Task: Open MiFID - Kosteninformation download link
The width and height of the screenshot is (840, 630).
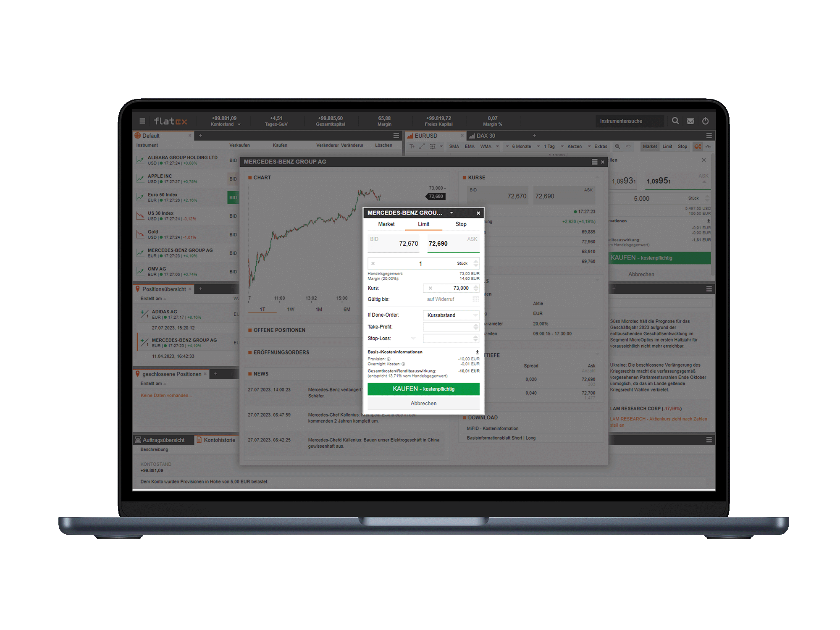Action: [x=493, y=428]
